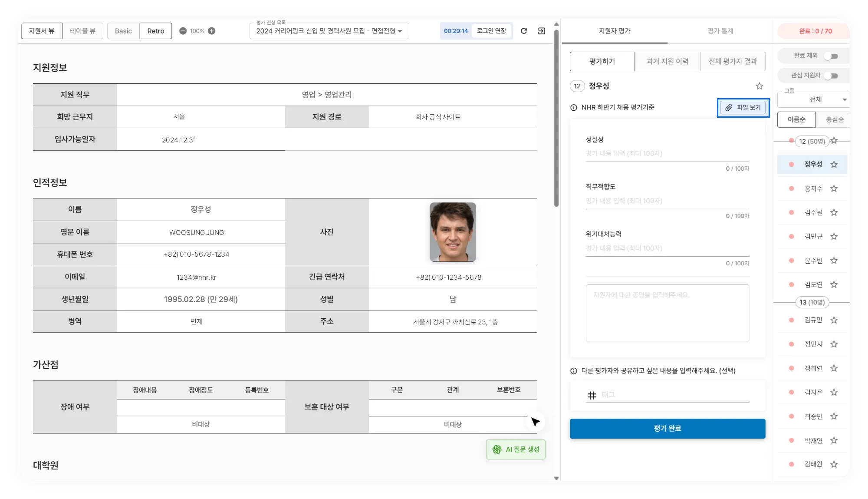
Task: Click the zoom out minus icon
Action: point(183,31)
